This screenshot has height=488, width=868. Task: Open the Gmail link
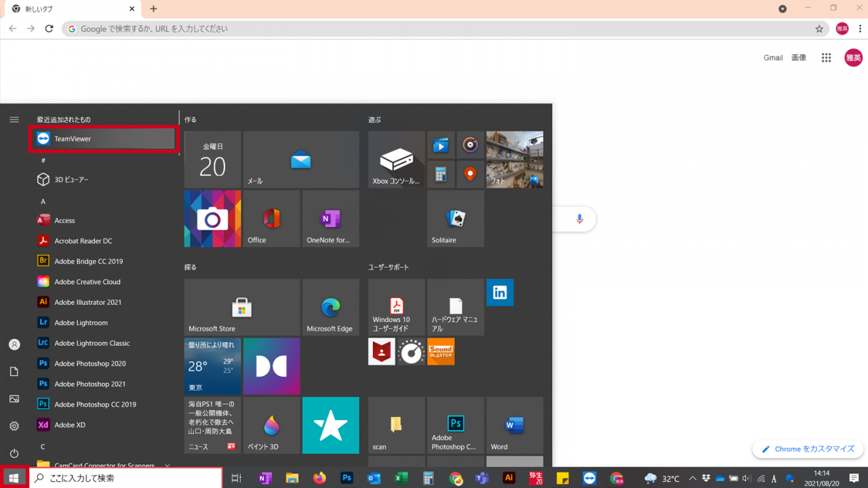pos(773,58)
